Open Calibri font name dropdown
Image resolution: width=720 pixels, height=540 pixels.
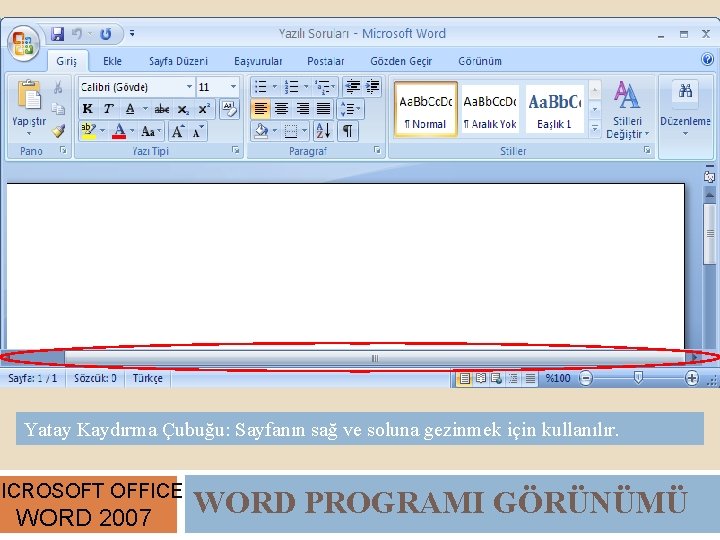tap(189, 87)
